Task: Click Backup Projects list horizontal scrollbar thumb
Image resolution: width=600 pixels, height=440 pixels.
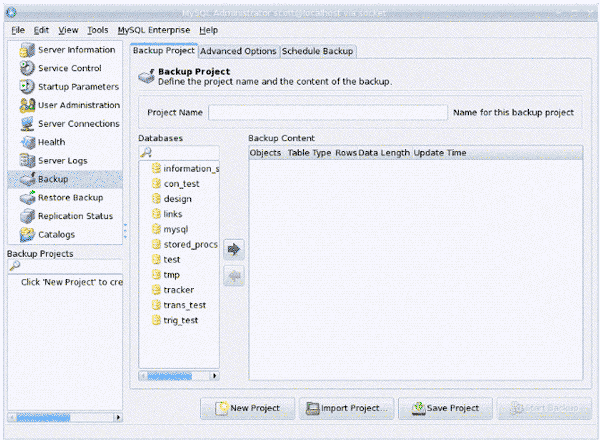Action: point(43,417)
